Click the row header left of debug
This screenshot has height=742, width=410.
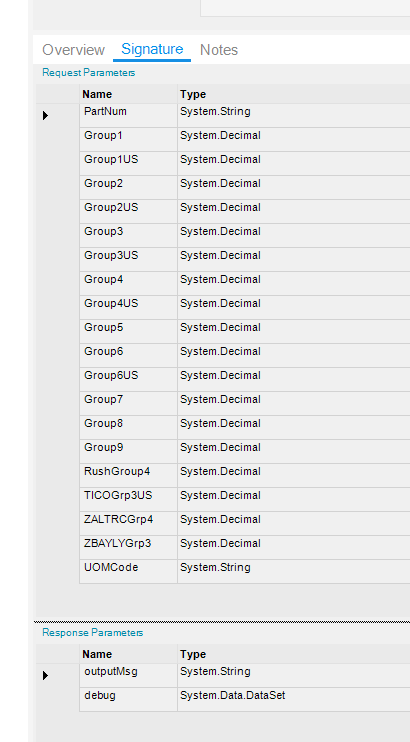(x=57, y=699)
